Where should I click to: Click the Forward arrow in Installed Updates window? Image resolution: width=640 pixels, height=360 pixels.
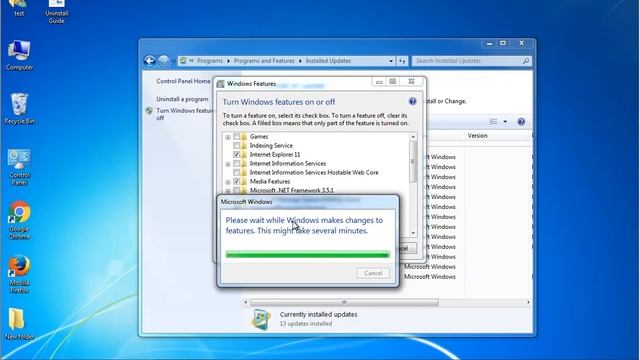click(x=163, y=61)
